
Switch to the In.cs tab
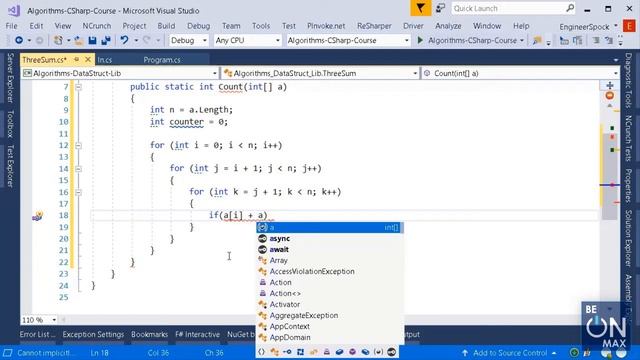[x=104, y=60]
